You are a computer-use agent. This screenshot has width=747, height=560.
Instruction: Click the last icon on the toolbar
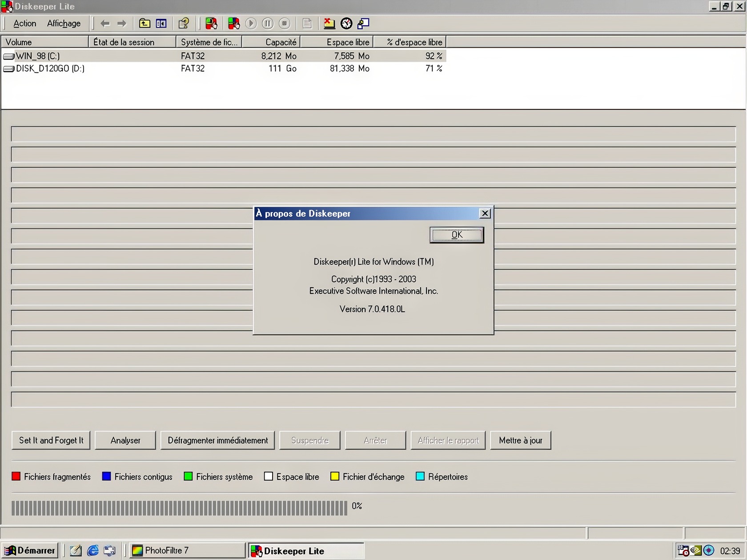click(x=363, y=24)
